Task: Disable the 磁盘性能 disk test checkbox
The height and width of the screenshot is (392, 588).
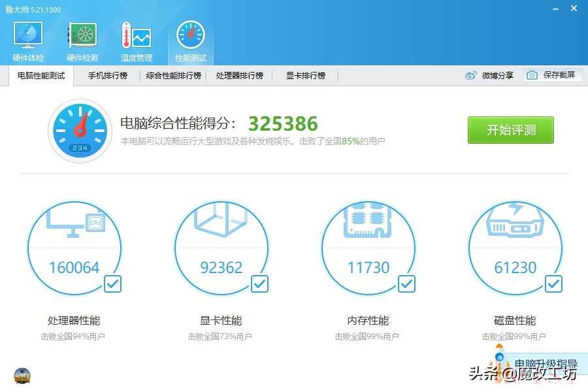Action: tap(553, 284)
